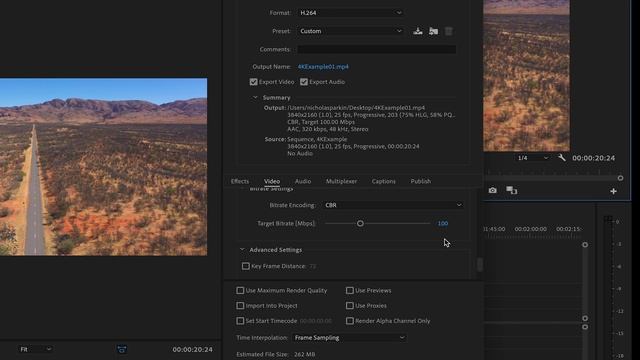Click the Import Preset icon
Screen dimensions: 640x360
(433, 31)
